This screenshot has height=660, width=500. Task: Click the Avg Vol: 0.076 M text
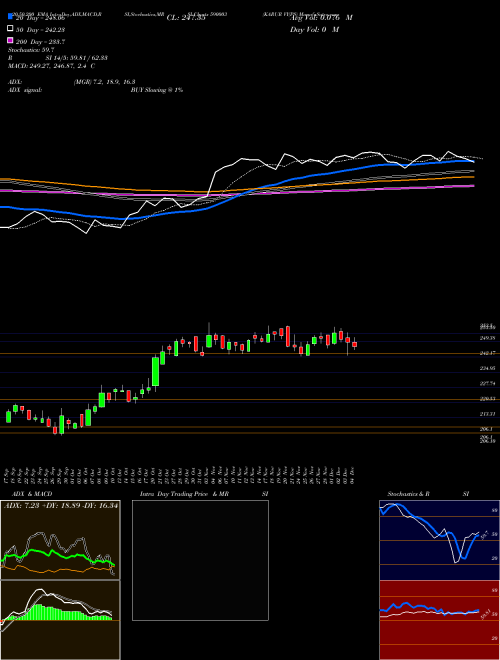tap(321, 18)
